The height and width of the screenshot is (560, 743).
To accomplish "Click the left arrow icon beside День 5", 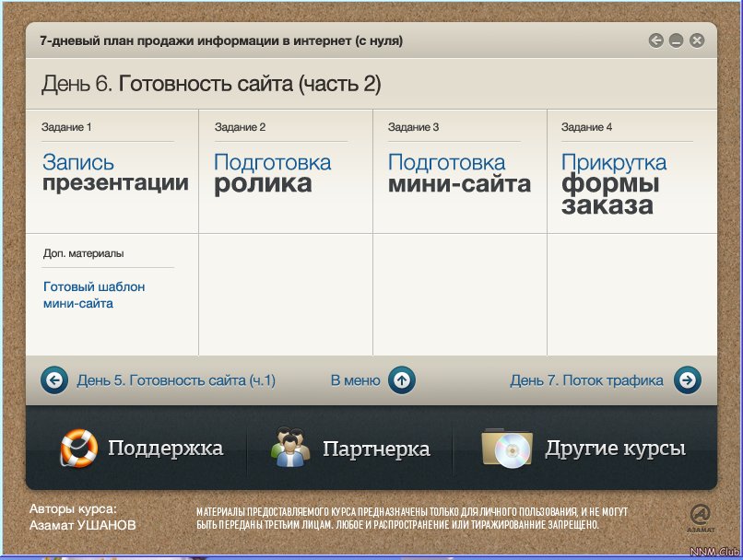I will (54, 379).
